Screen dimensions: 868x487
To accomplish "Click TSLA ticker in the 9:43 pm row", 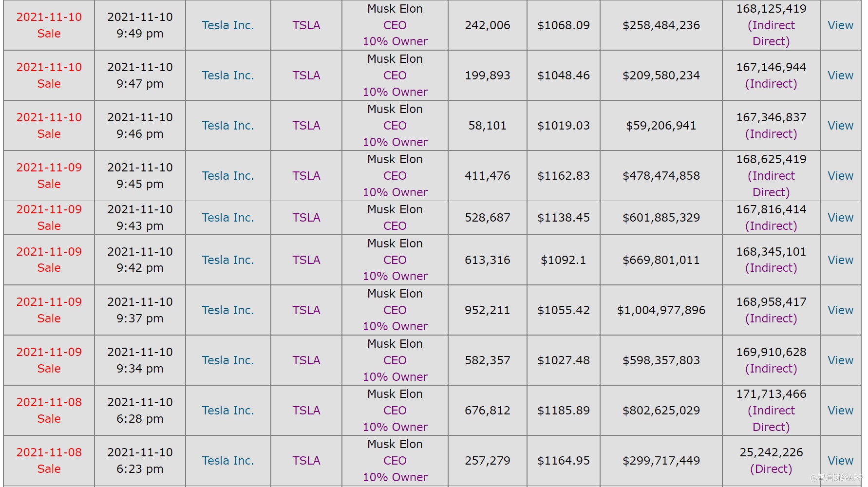I will coord(306,218).
